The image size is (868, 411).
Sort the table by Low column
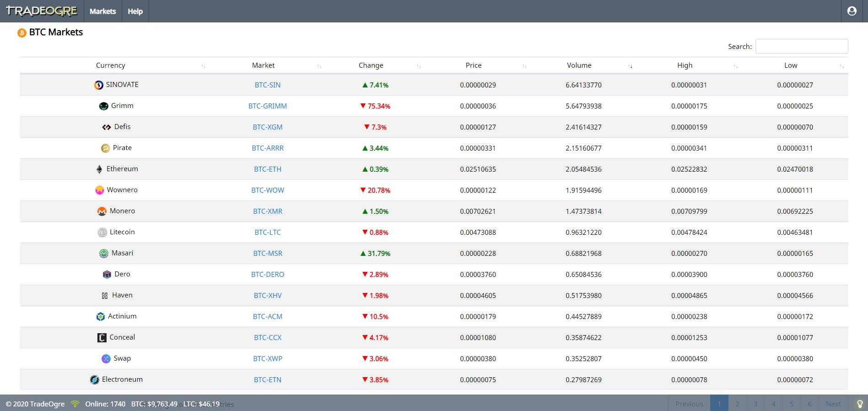point(791,65)
